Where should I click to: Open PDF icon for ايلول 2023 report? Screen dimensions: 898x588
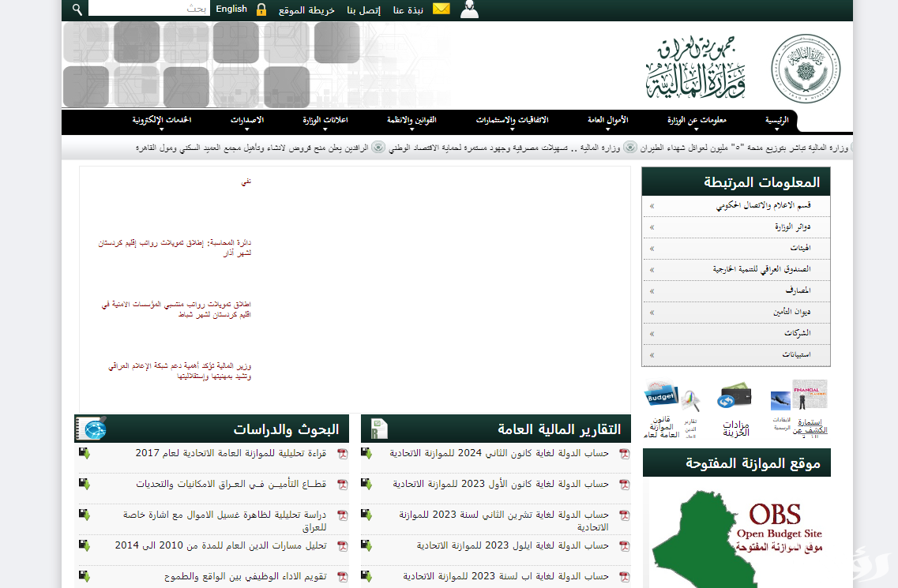point(624,546)
